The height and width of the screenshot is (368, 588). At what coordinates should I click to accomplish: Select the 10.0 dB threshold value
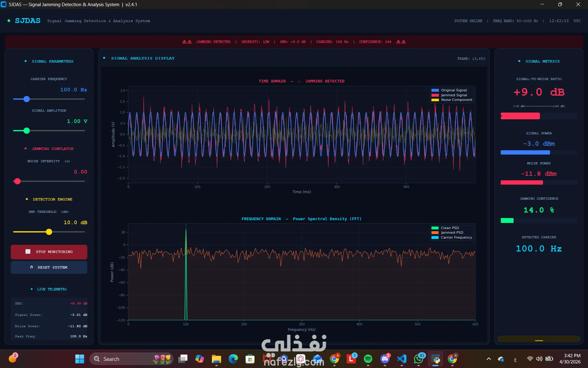[75, 222]
